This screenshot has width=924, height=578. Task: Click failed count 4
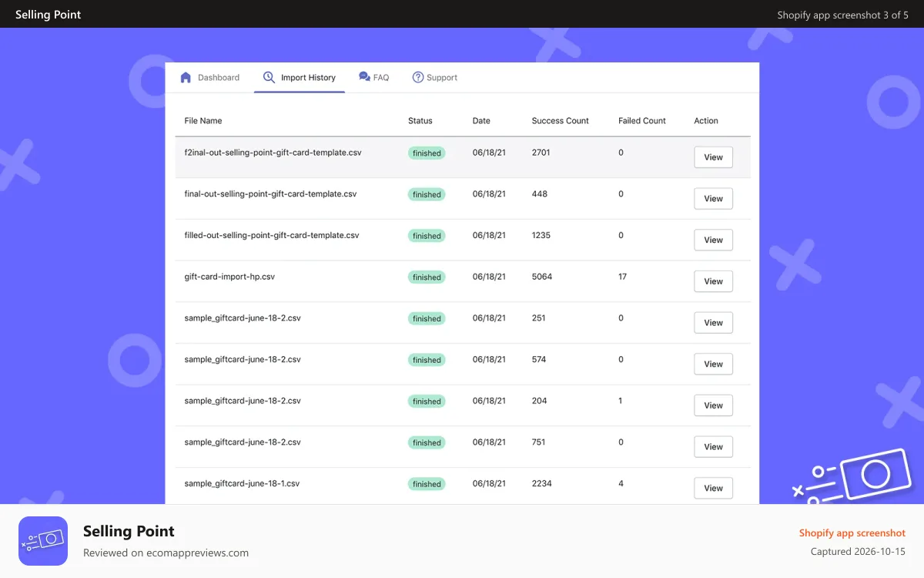pos(621,483)
